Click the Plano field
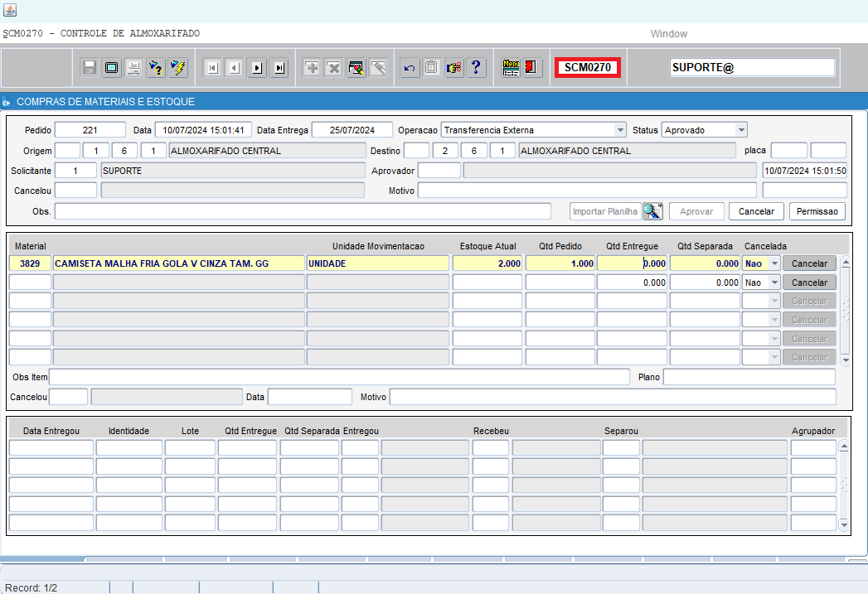This screenshot has width=868, height=594. pos(749,377)
